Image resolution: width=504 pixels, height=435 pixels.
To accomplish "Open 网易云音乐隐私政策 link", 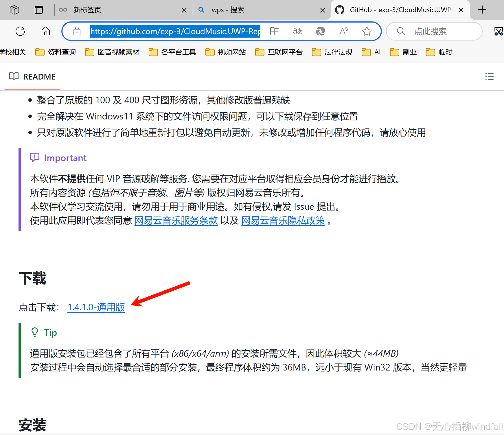I will point(283,221).
